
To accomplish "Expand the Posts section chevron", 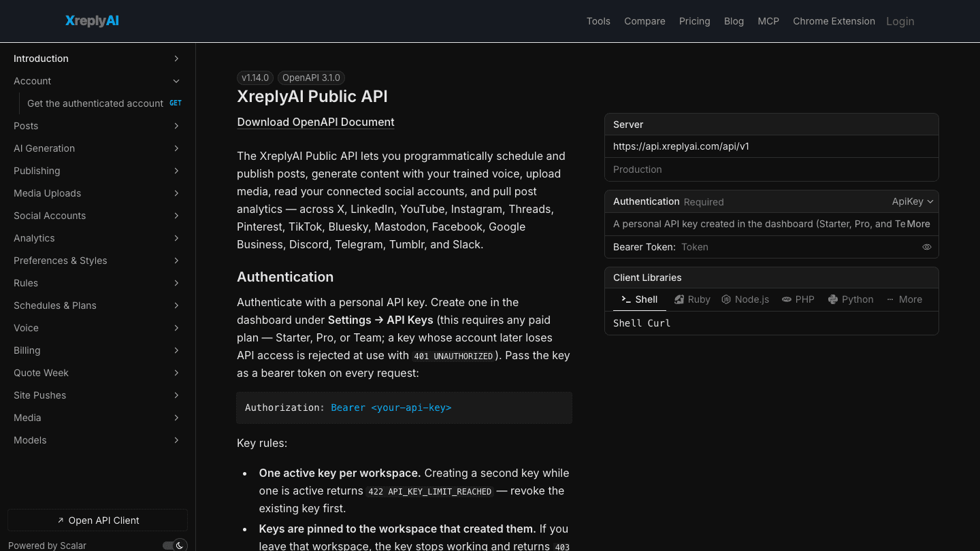I will [x=176, y=126].
